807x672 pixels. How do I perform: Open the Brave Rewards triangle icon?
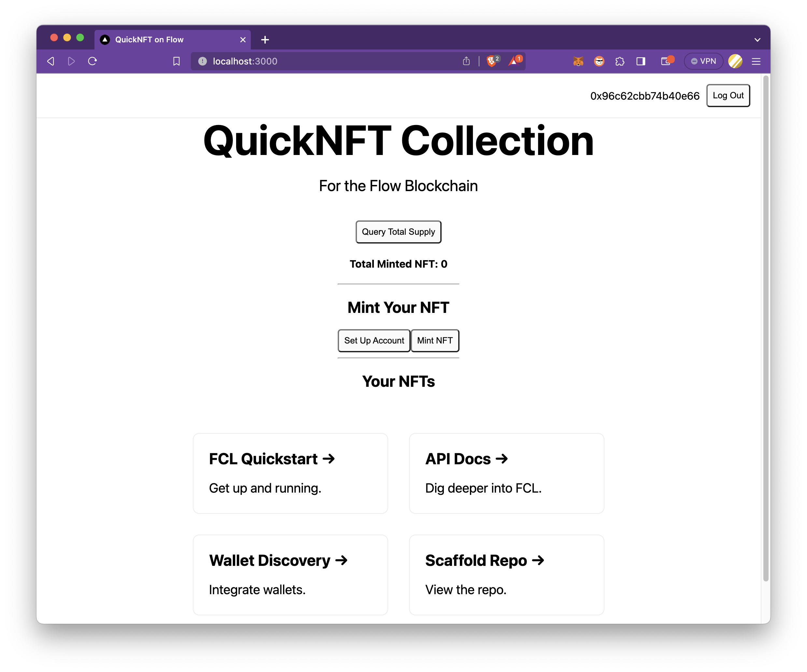pyautogui.click(x=514, y=61)
